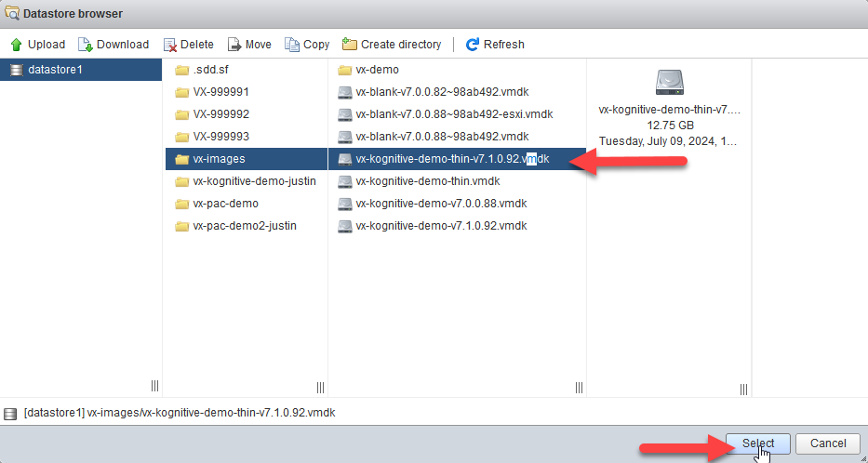This screenshot has height=463, width=868.
Task: Open the vx-pac-demo2-justin folder
Action: click(245, 226)
